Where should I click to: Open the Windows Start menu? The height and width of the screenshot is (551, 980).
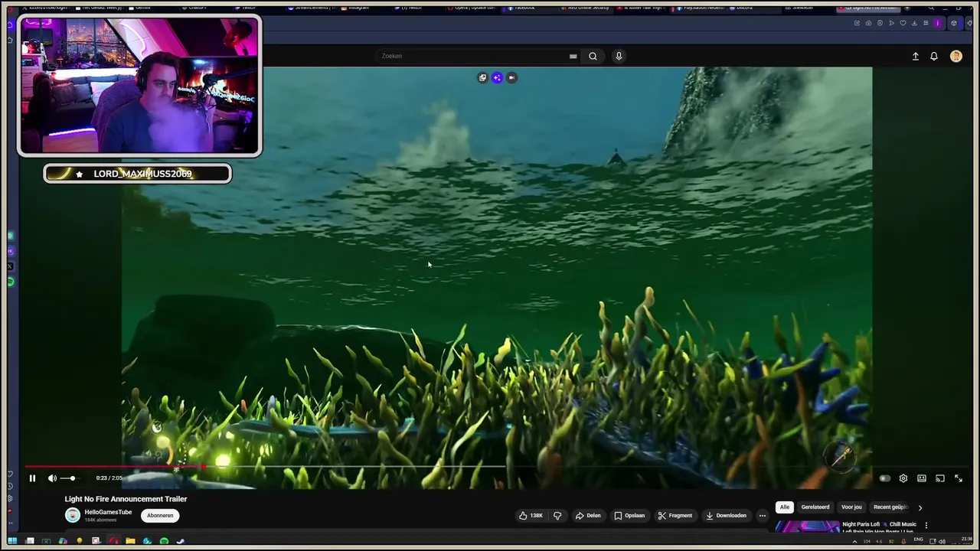12,541
